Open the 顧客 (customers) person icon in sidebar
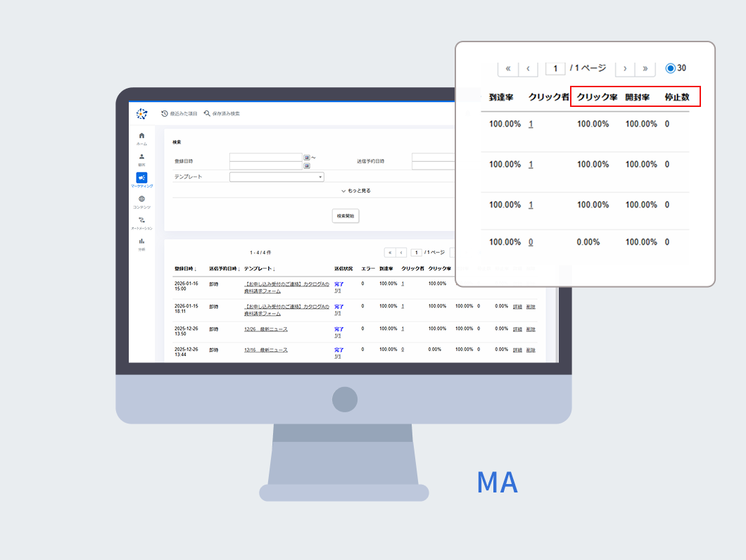 pos(141,157)
